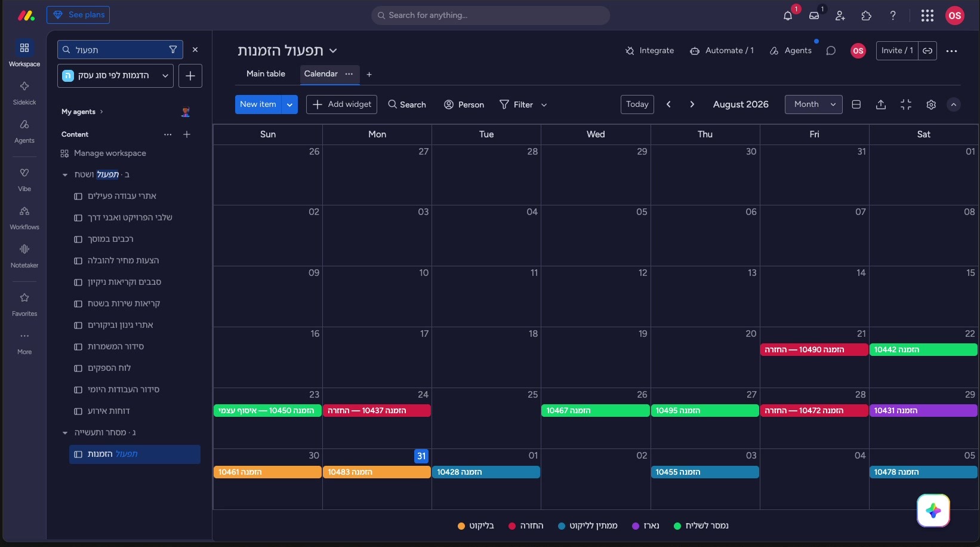The image size is (980, 547).
Task: Click the invite members icon in top bar
Action: click(840, 16)
